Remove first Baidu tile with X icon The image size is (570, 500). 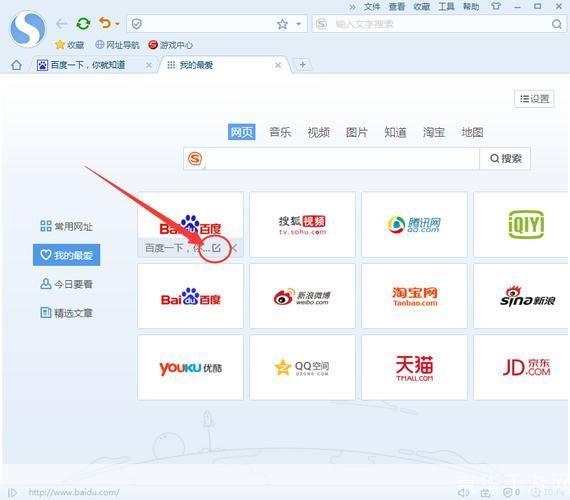point(234,248)
